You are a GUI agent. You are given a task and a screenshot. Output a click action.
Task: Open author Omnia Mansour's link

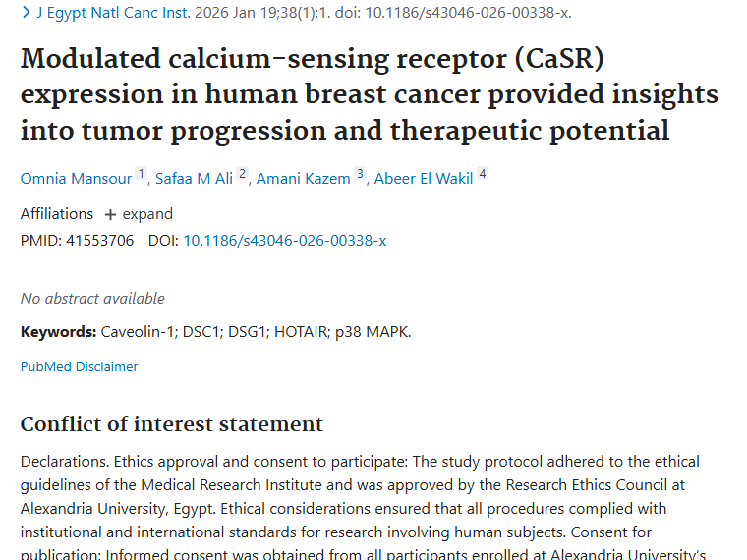tap(78, 179)
